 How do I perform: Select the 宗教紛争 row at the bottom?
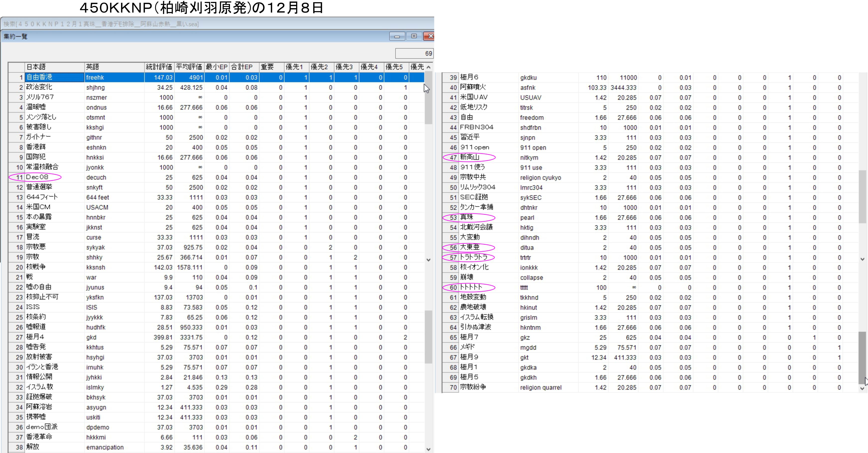pyautogui.click(x=473, y=387)
